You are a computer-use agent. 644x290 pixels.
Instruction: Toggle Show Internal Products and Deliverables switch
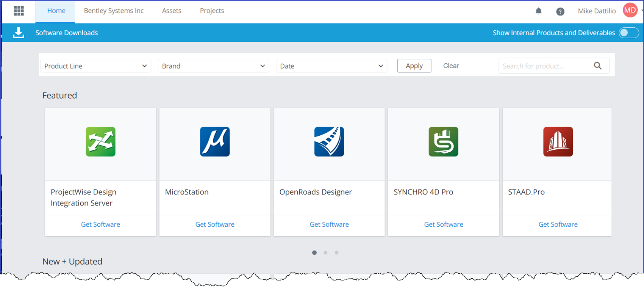pyautogui.click(x=629, y=33)
